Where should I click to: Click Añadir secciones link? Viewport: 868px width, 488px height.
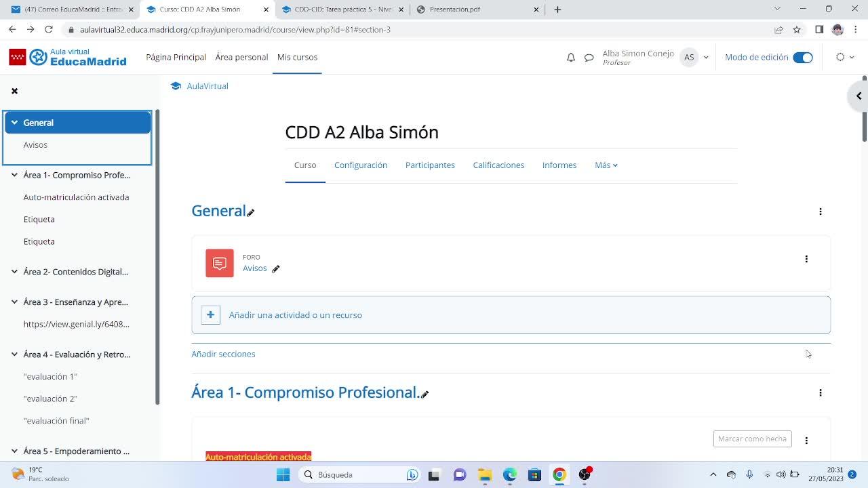point(223,354)
